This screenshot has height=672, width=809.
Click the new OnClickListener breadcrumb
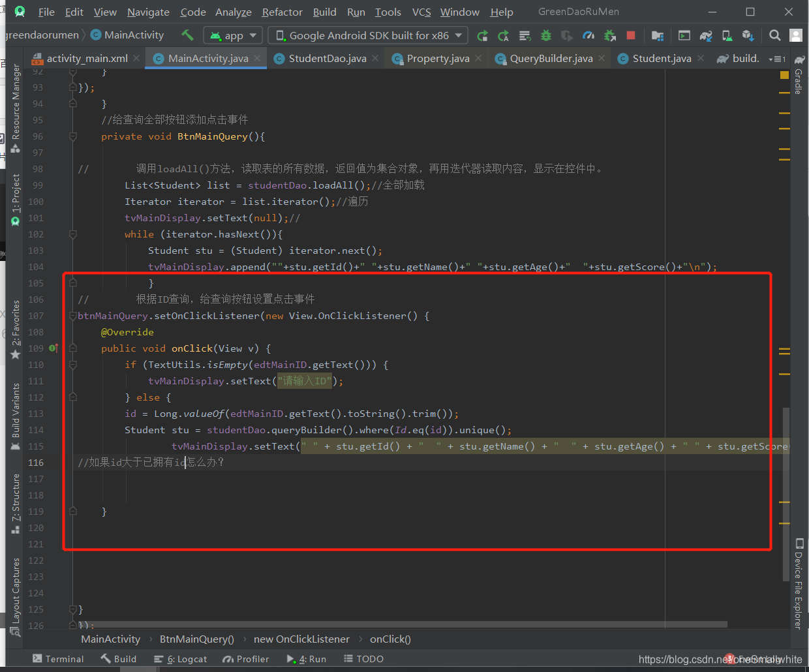[x=301, y=639]
